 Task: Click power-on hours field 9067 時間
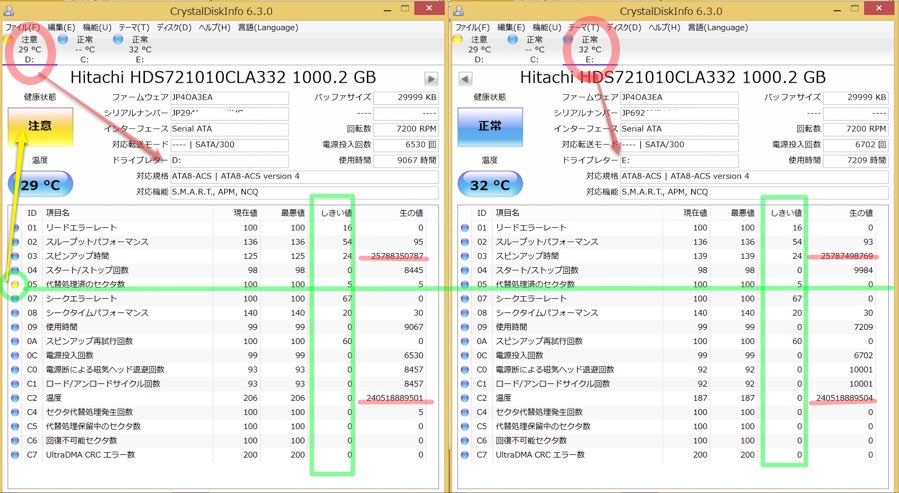coord(406,161)
